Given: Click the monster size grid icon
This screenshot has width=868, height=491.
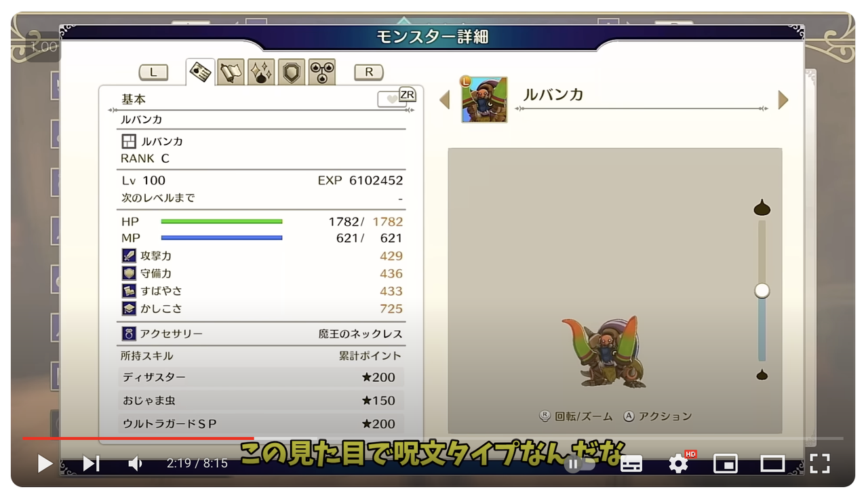Looking at the screenshot, I should click(129, 141).
